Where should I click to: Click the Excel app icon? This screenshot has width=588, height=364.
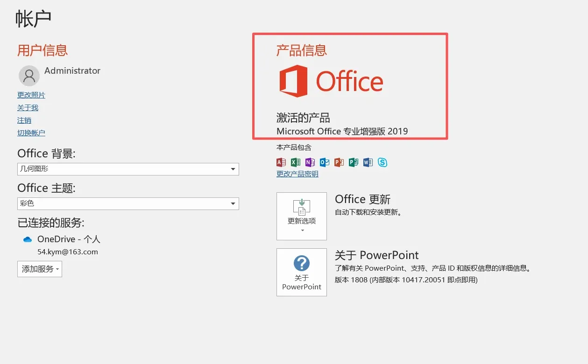(x=295, y=162)
